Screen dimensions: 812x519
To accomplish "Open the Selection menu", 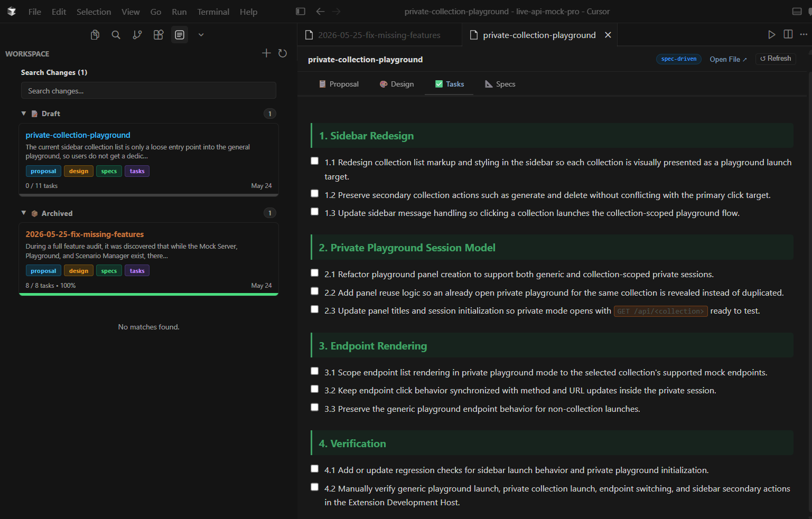I will [x=94, y=12].
